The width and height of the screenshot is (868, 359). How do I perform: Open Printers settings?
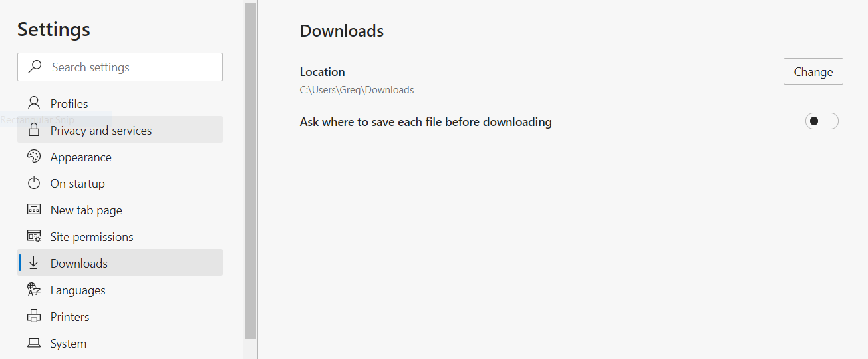click(120, 316)
